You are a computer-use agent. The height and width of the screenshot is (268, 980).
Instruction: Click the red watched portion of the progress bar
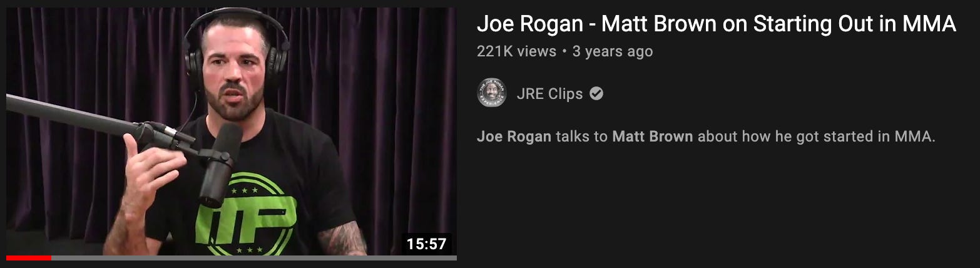tap(29, 257)
